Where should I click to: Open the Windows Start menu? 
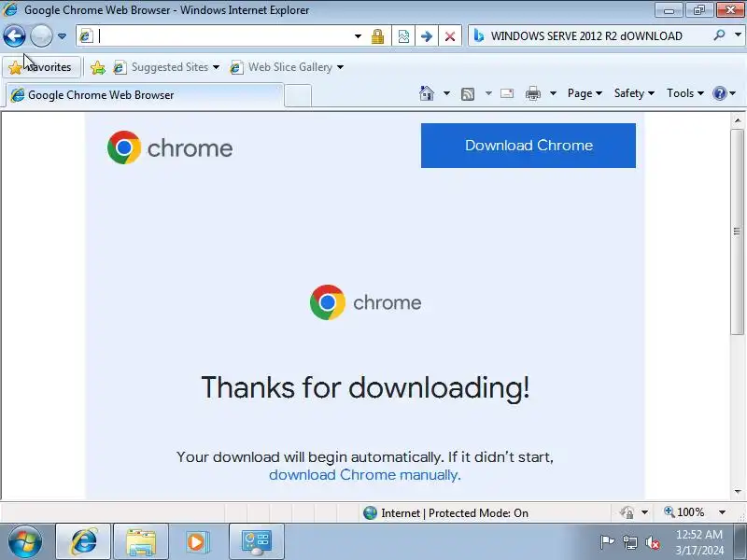click(25, 542)
